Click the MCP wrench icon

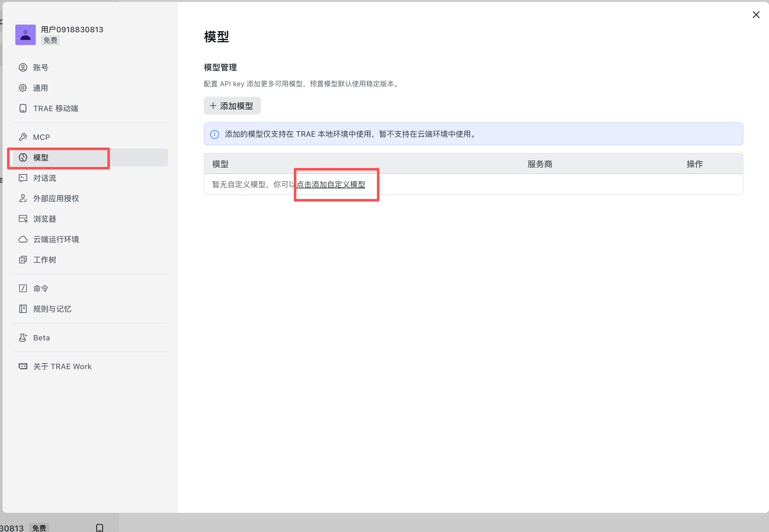pyautogui.click(x=23, y=137)
